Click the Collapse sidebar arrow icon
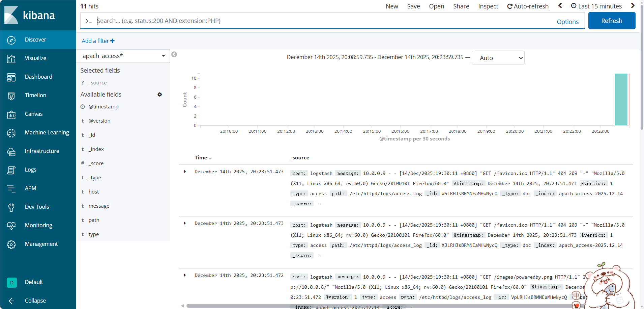The width and height of the screenshot is (644, 309). (11, 301)
